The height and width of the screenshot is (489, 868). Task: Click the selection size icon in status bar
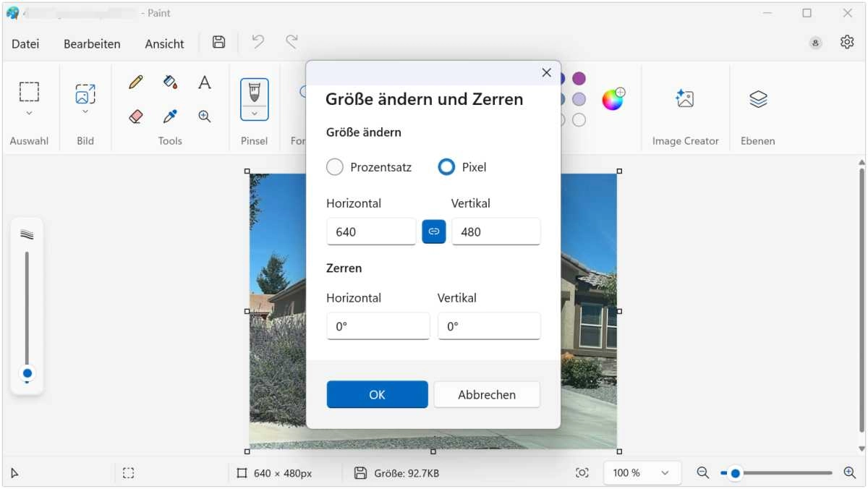click(128, 473)
